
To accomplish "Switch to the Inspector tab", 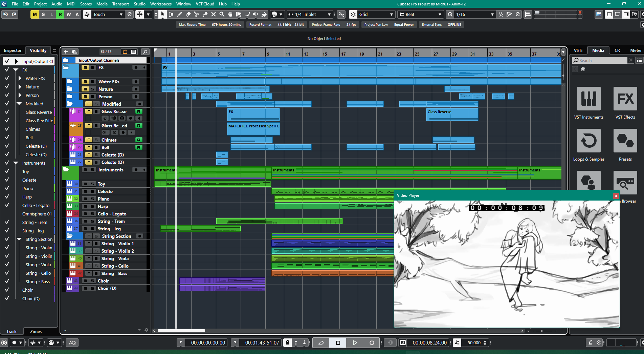I will click(x=13, y=50).
